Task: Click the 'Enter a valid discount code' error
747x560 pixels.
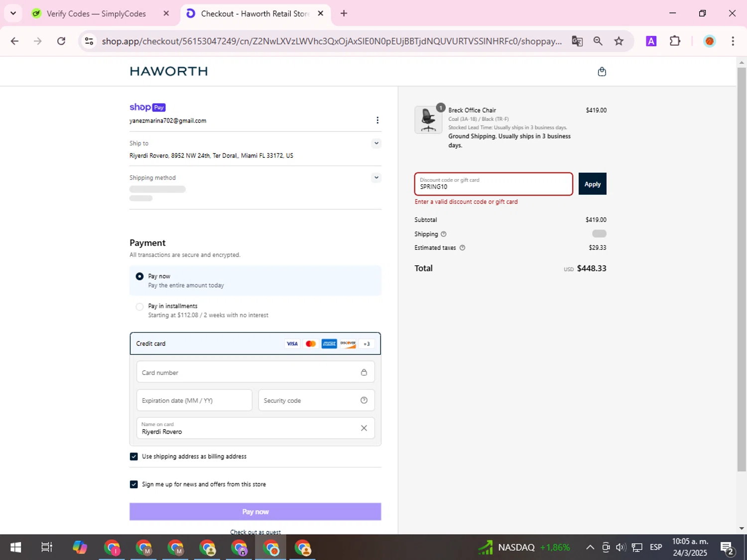Action: click(x=466, y=202)
